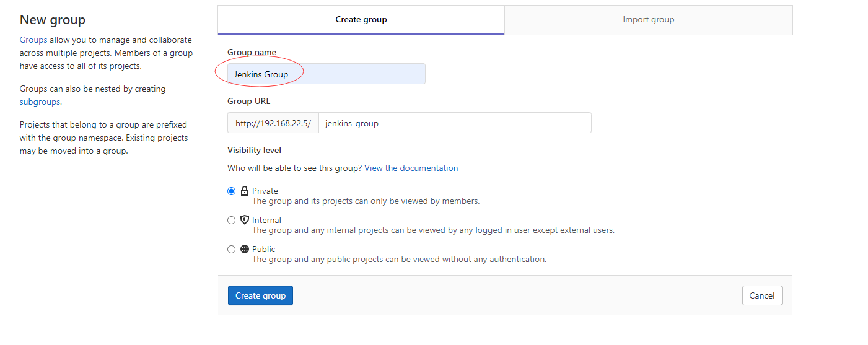The width and height of the screenshot is (868, 345).
Task: Switch to the Create group tab
Action: tap(361, 20)
